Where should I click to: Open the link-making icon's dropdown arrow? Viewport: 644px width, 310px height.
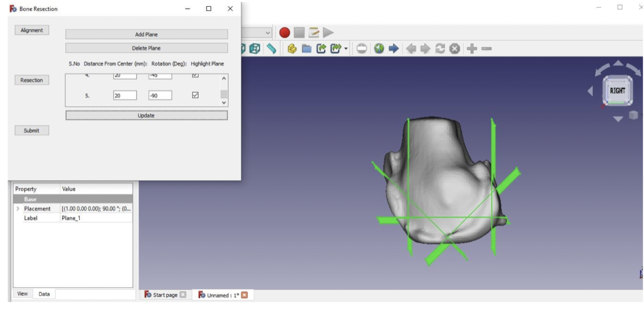pyautogui.click(x=346, y=49)
